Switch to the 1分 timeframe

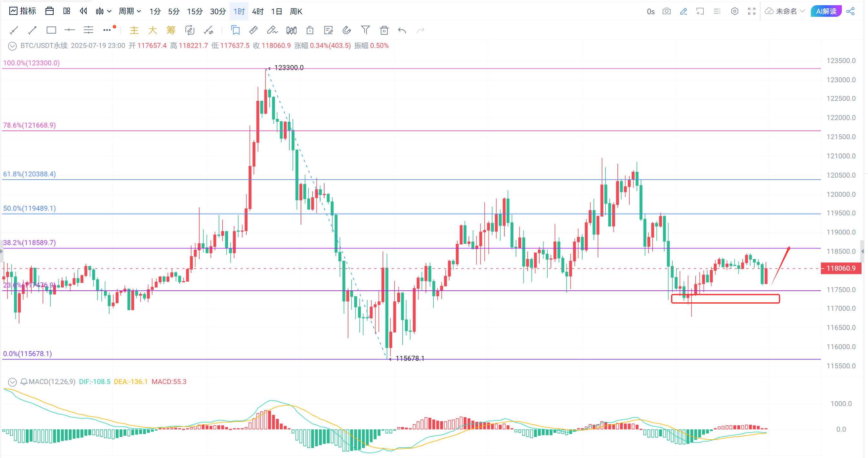tap(155, 11)
